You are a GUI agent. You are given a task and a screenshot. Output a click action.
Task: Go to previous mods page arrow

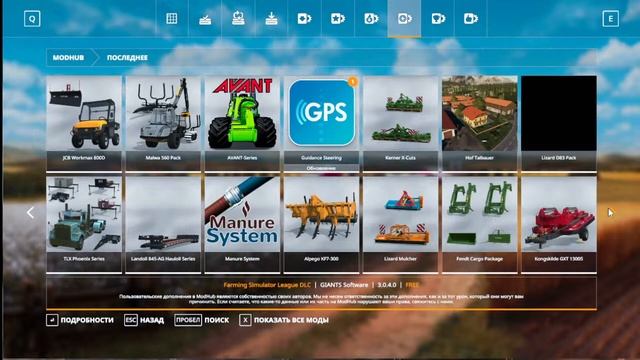click(30, 213)
